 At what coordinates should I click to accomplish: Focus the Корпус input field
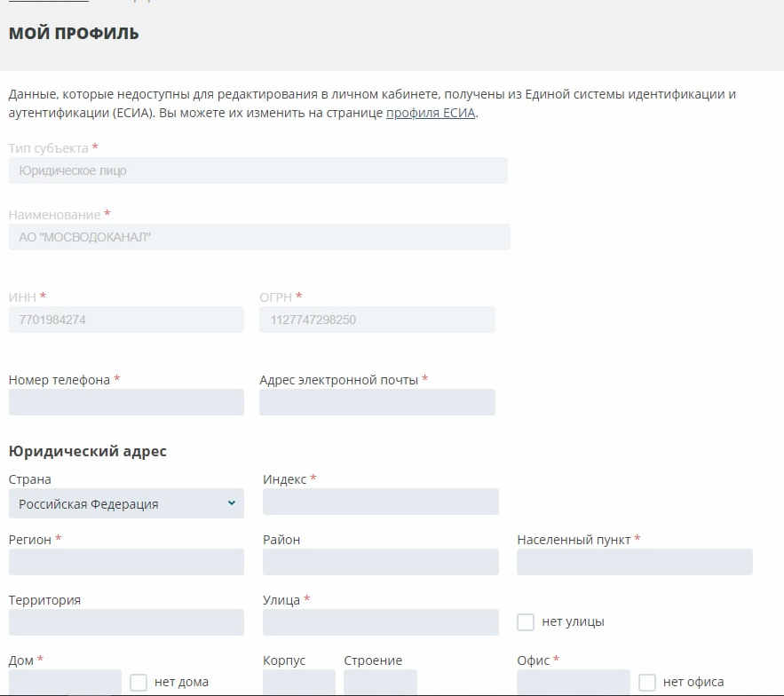click(x=299, y=682)
